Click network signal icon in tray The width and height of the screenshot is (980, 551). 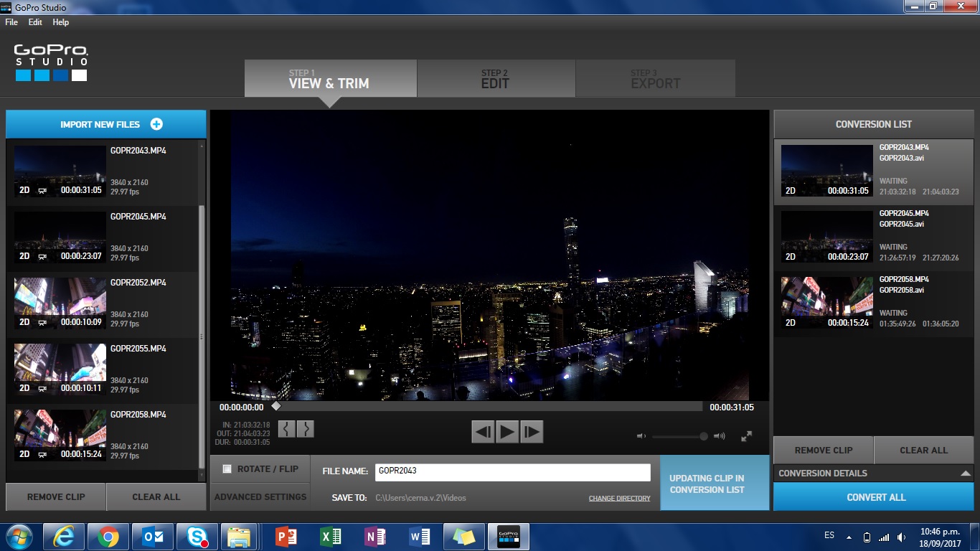[x=884, y=537]
